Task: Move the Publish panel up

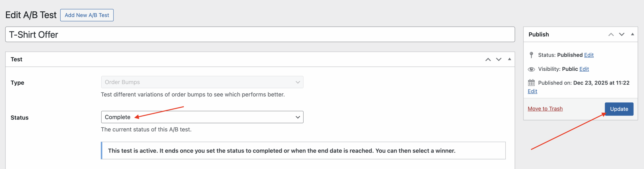Action: 611,35
